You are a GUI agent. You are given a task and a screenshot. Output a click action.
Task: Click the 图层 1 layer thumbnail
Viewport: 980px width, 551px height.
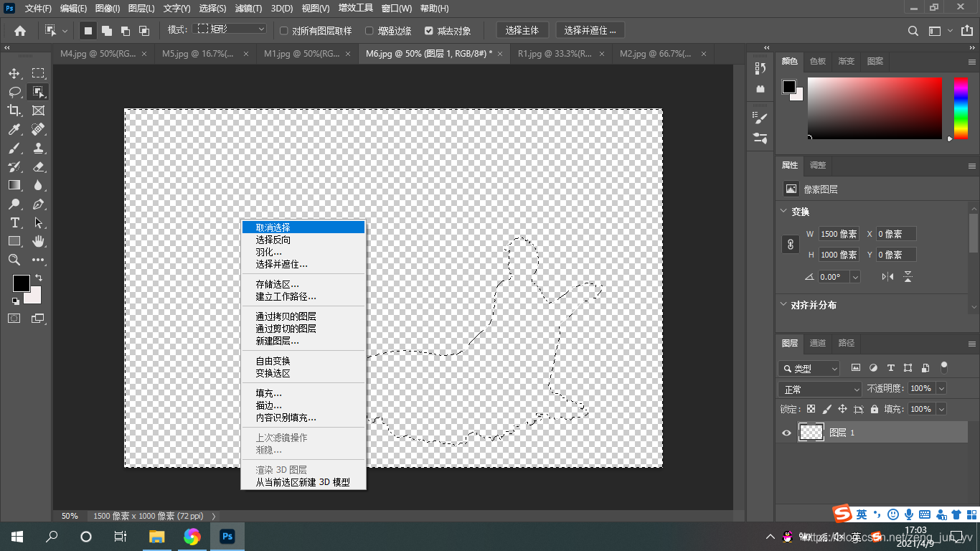pos(811,432)
